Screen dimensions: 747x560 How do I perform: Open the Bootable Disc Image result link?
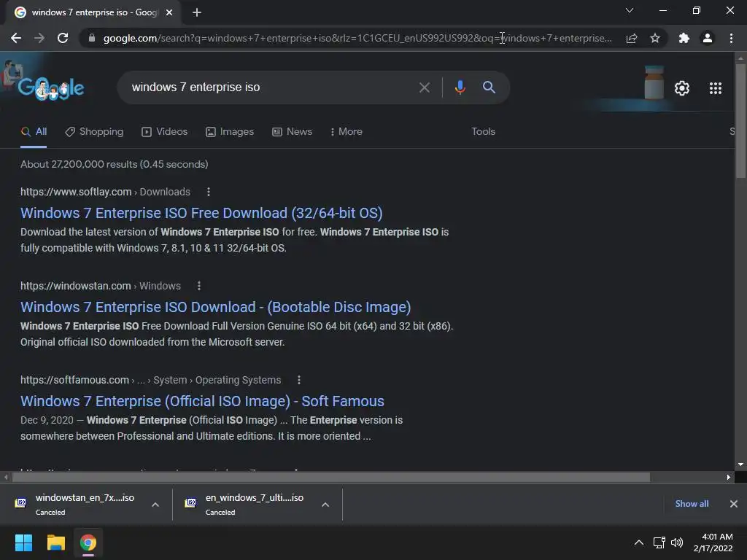tap(216, 307)
